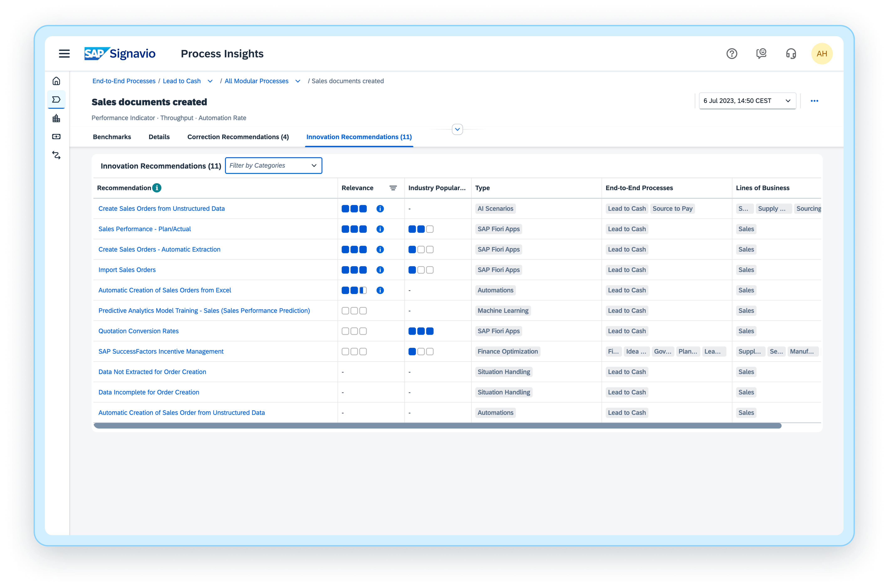888x588 pixels.
Task: Open the Correction Recommendations tab
Action: [x=238, y=137]
